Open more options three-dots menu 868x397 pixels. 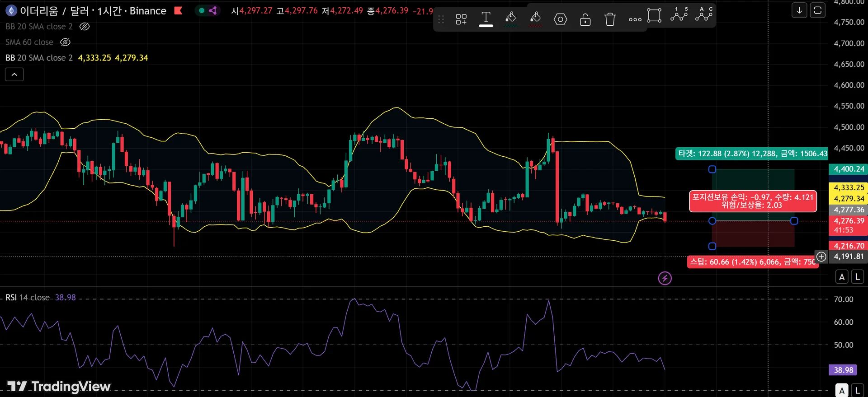tap(635, 19)
